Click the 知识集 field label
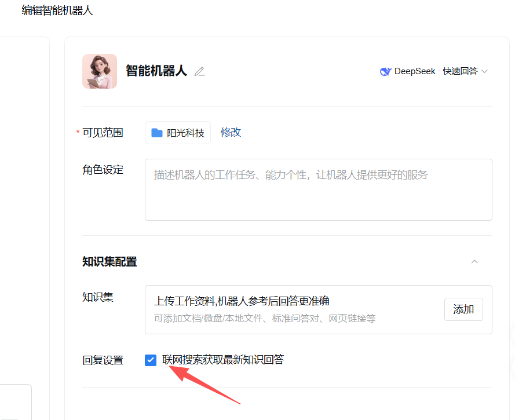The image size is (515, 420). (x=97, y=297)
